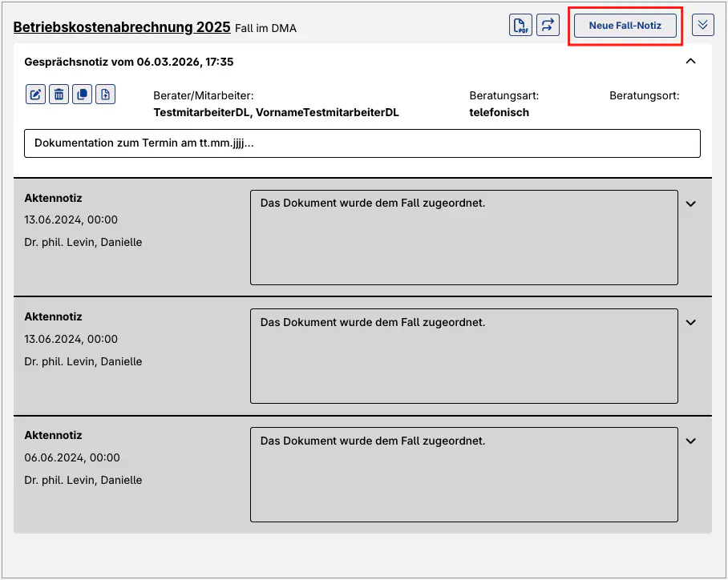The height and width of the screenshot is (580, 728).
Task: Expand the Aktennotiz dated 06.06.2024
Action: pos(691,441)
